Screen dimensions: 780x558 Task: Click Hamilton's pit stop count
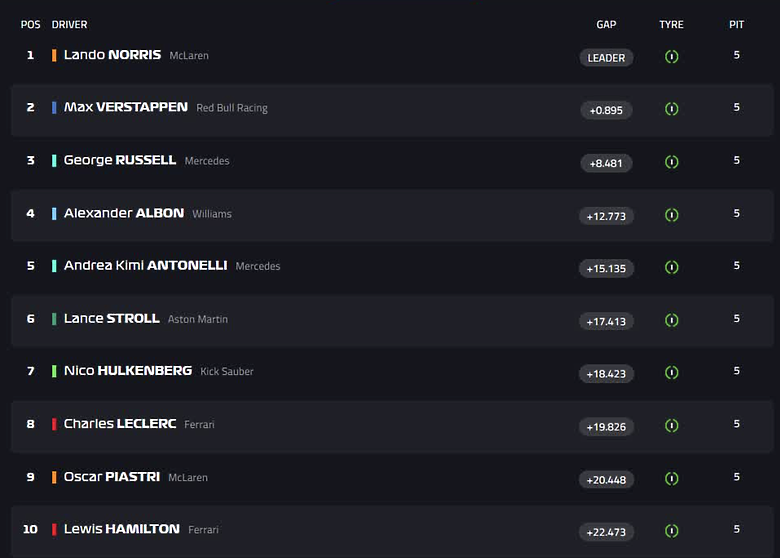736,529
